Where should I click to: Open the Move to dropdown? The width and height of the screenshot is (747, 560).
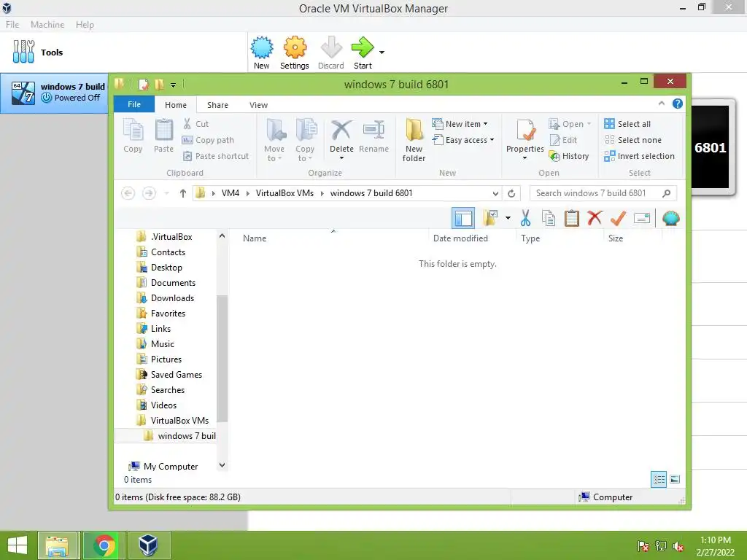point(274,141)
